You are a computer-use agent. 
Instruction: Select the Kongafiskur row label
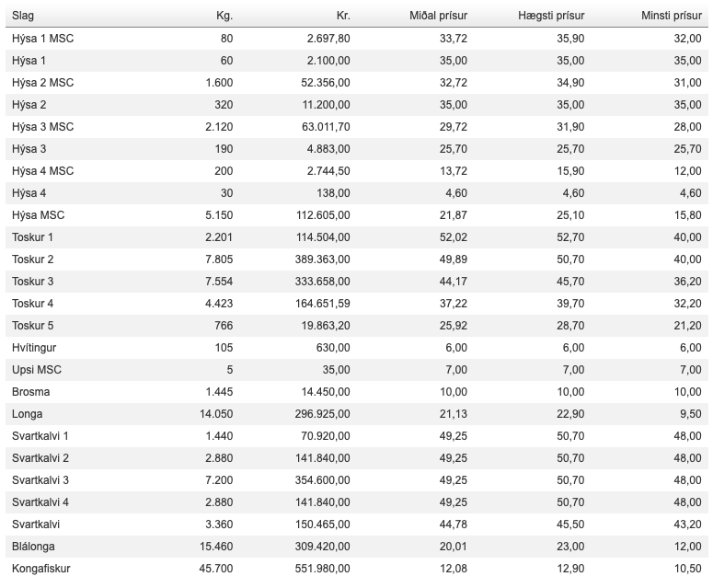tap(40, 569)
